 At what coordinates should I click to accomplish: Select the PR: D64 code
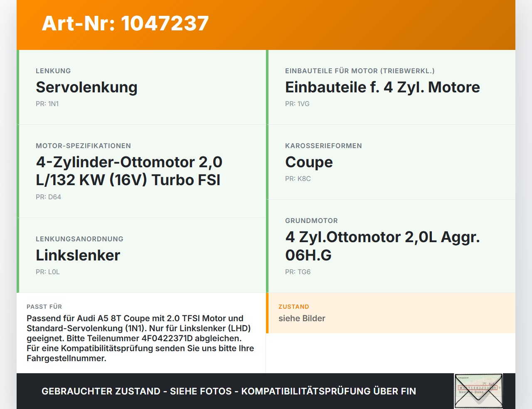pyautogui.click(x=48, y=197)
